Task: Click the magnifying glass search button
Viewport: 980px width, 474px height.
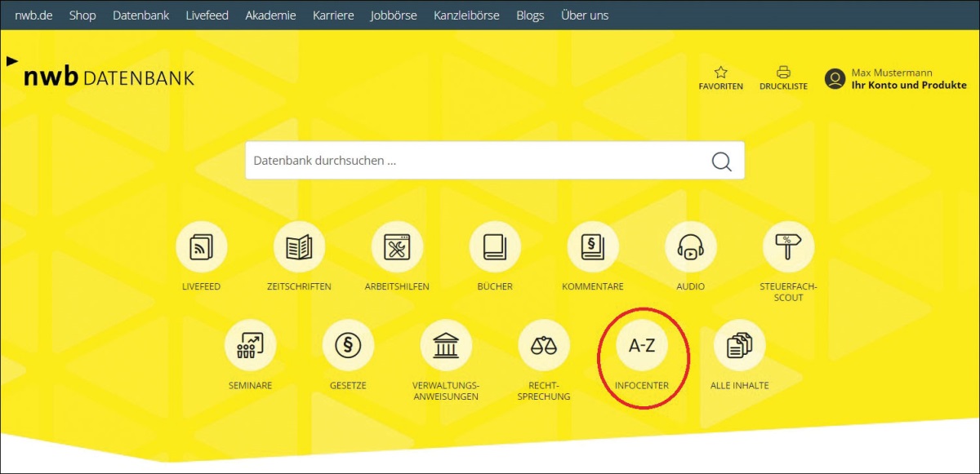Action: (x=721, y=161)
